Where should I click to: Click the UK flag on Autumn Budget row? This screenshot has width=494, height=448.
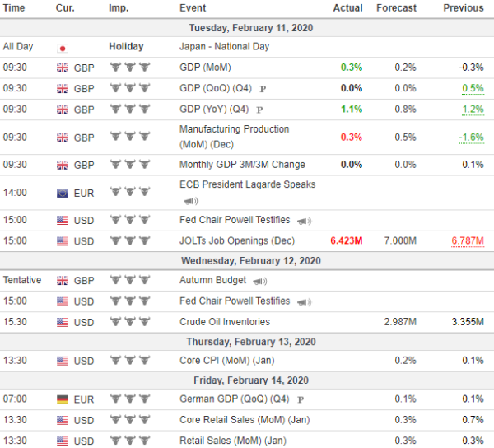click(x=63, y=280)
